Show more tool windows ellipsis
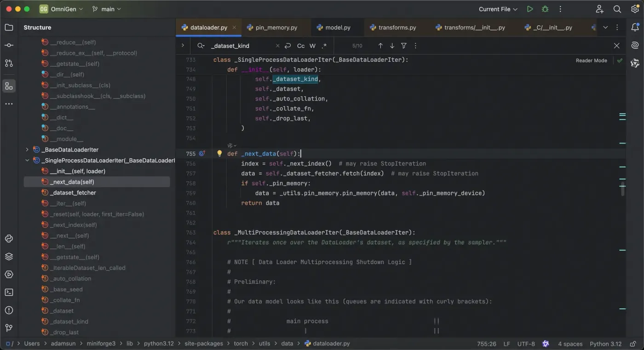The height and width of the screenshot is (350, 644). click(9, 104)
